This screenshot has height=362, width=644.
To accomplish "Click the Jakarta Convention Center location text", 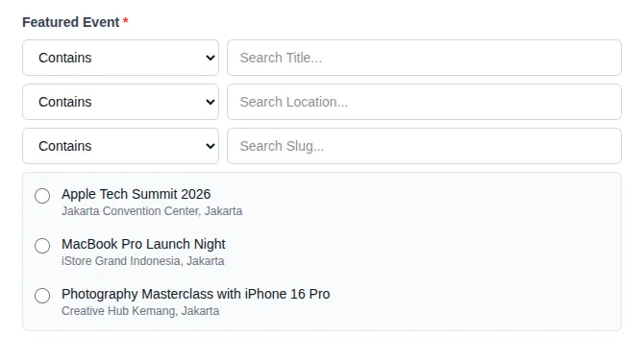I will pyautogui.click(x=152, y=211).
